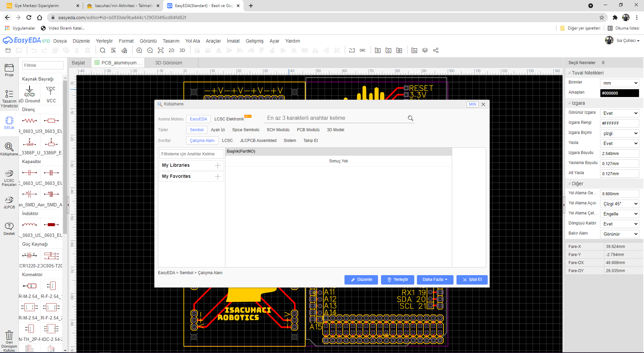Click the Arkaplan background color swatch
Viewport: 644px width, 353px height.
[619, 93]
